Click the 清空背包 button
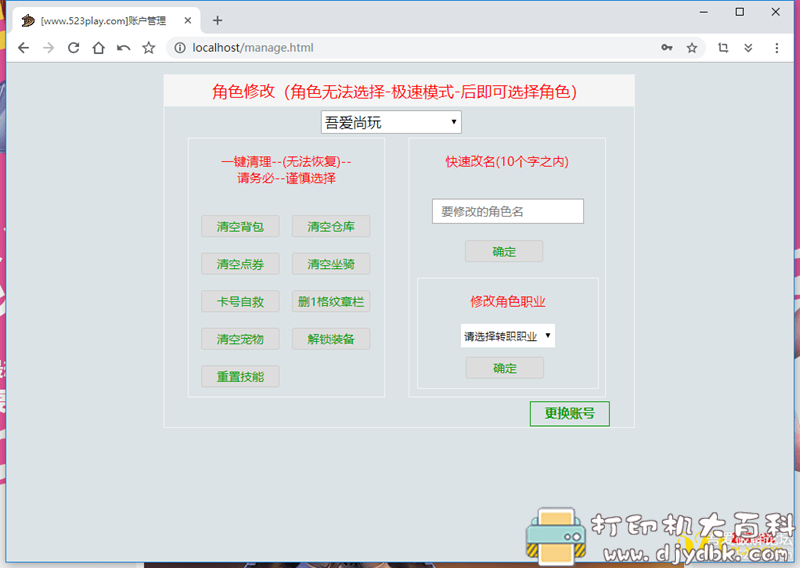 tap(240, 227)
